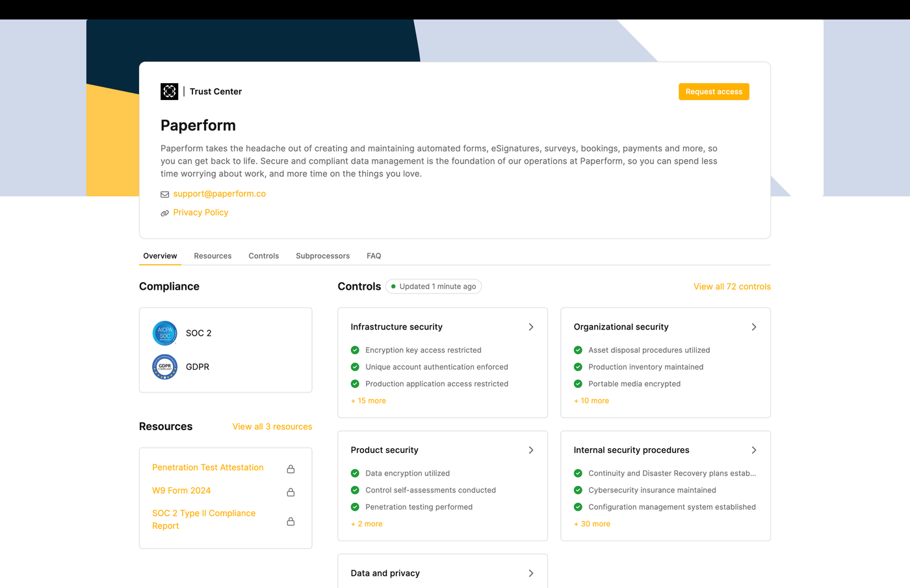The width and height of the screenshot is (910, 588).
Task: Click the Paperform logo icon
Action: click(169, 92)
